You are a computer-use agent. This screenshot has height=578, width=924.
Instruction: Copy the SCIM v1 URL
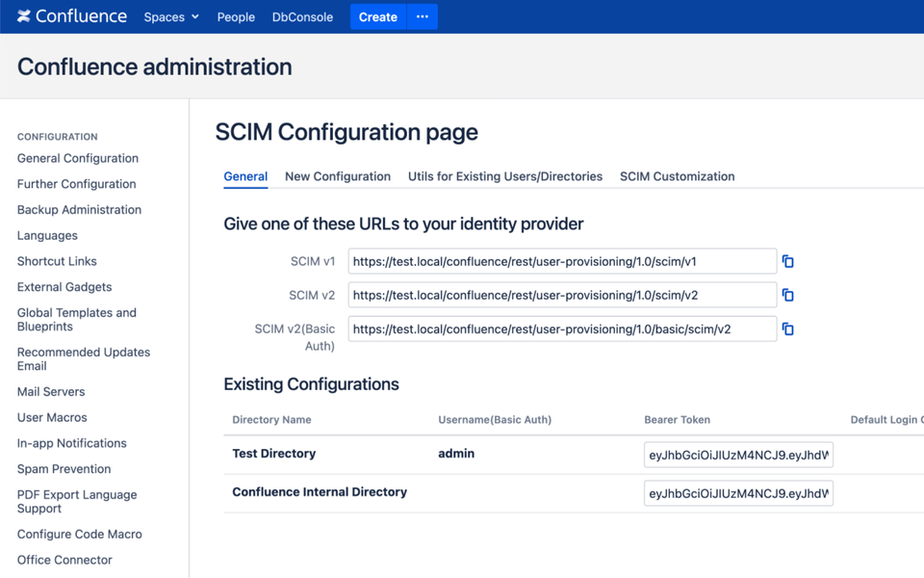click(788, 261)
